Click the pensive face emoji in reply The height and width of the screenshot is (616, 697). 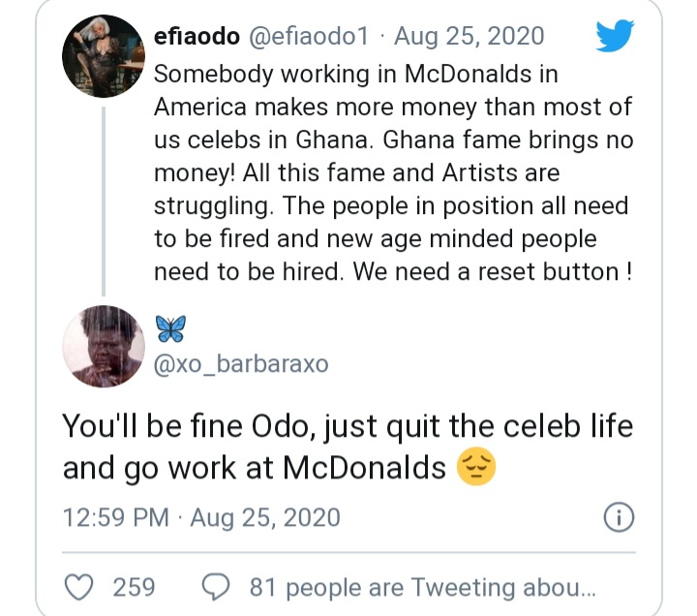point(474,469)
